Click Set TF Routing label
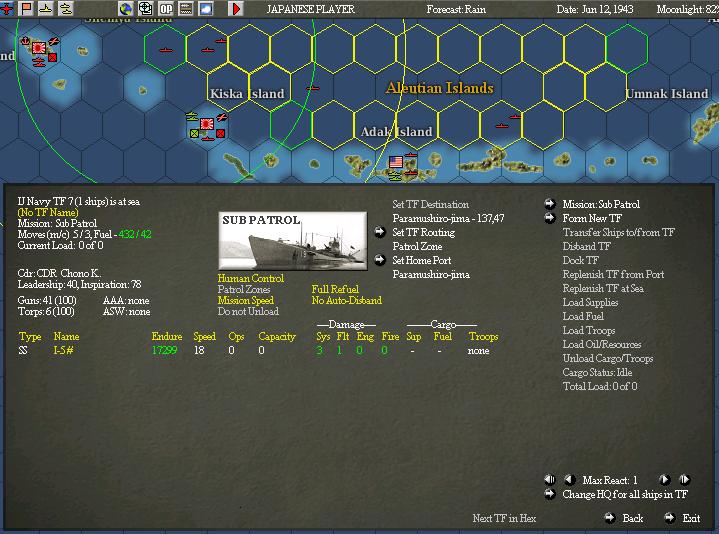Screen dimensions: 719x534 pos(423,232)
